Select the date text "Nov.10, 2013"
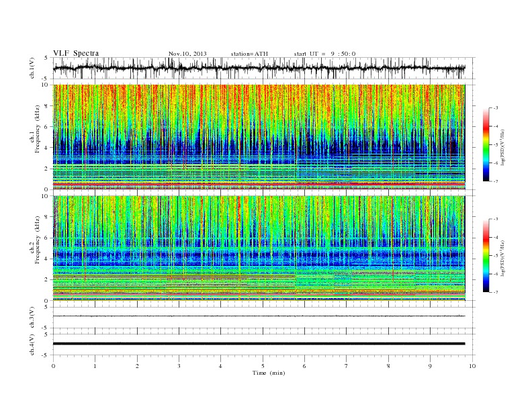532x411 pixels. pyautogui.click(x=187, y=54)
